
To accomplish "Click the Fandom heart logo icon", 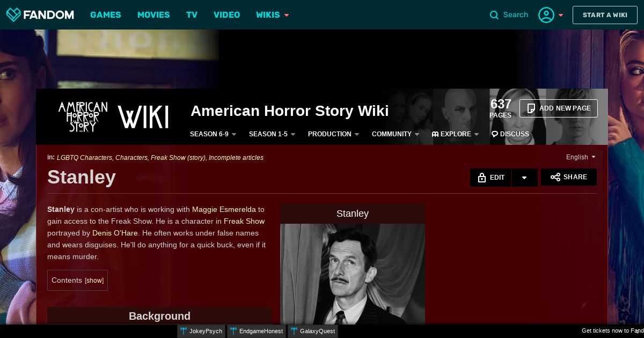I will coord(13,14).
